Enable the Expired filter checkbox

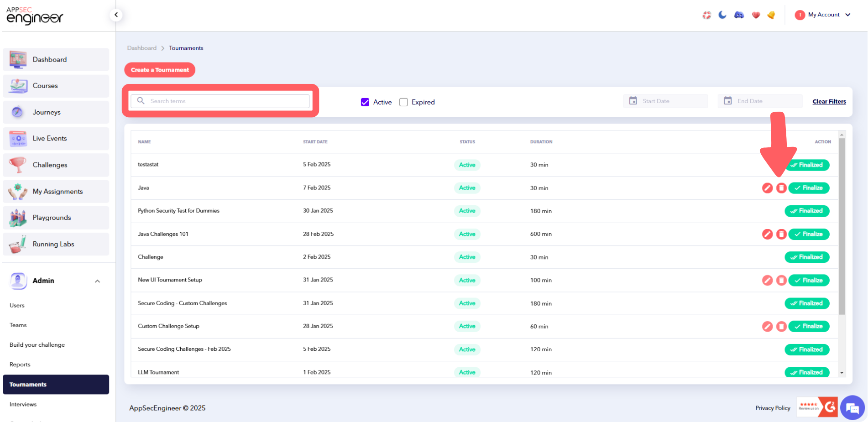tap(403, 102)
